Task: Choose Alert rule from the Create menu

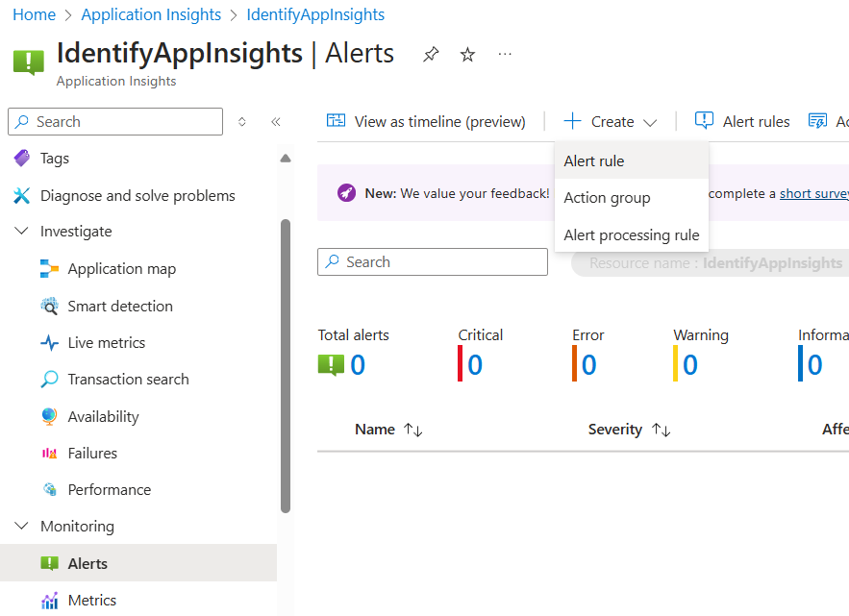Action: [632, 160]
